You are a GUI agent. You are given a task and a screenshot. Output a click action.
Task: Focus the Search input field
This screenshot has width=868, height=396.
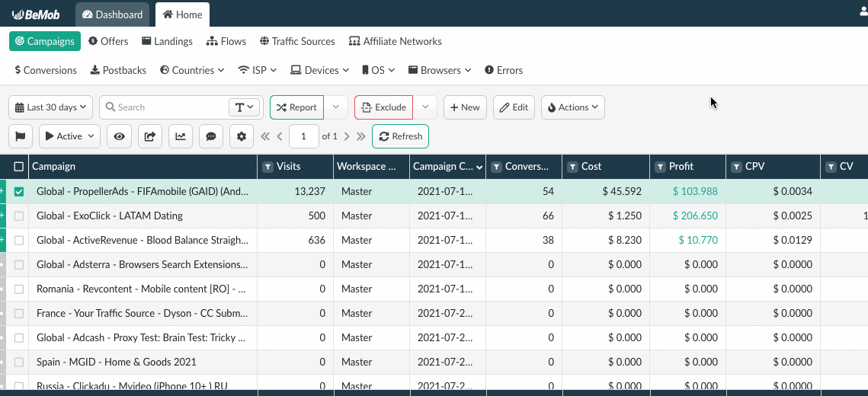point(165,107)
